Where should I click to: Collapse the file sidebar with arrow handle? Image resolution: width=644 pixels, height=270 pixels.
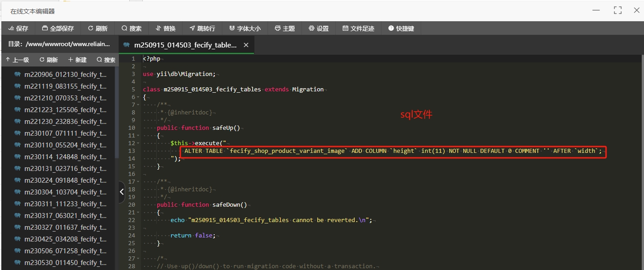[122, 192]
